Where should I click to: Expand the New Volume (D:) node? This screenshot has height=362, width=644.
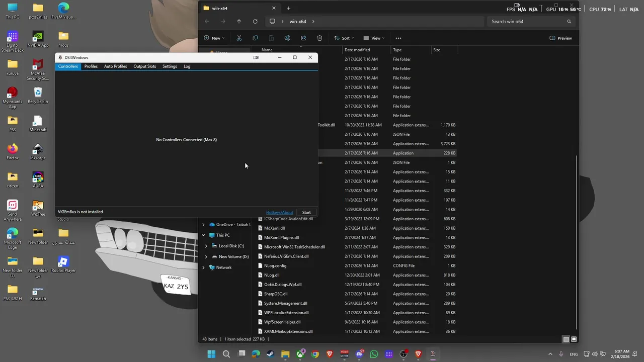coord(206,257)
